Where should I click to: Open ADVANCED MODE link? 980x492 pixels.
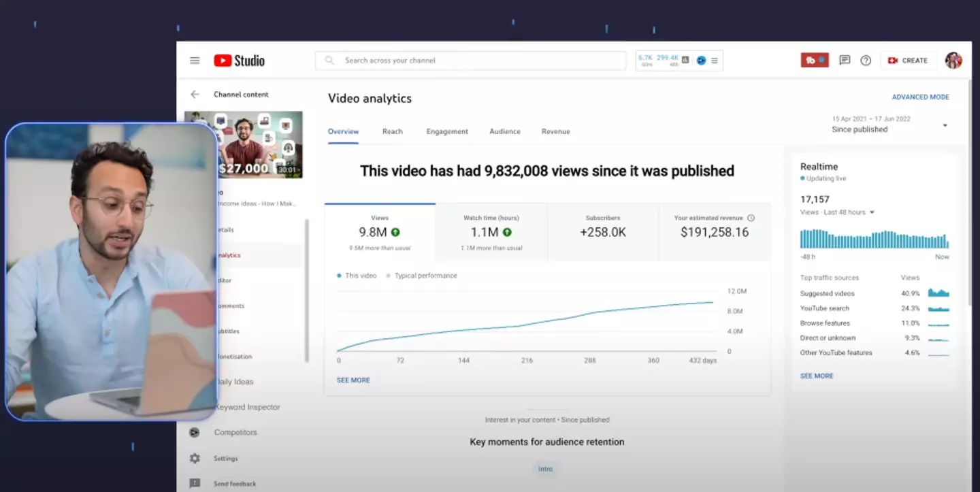click(x=920, y=97)
